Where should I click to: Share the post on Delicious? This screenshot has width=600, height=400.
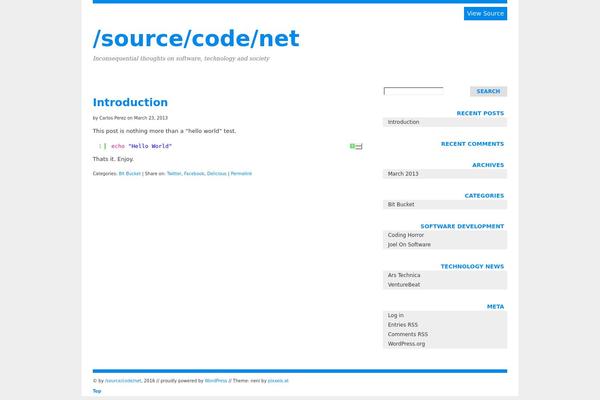point(217,174)
